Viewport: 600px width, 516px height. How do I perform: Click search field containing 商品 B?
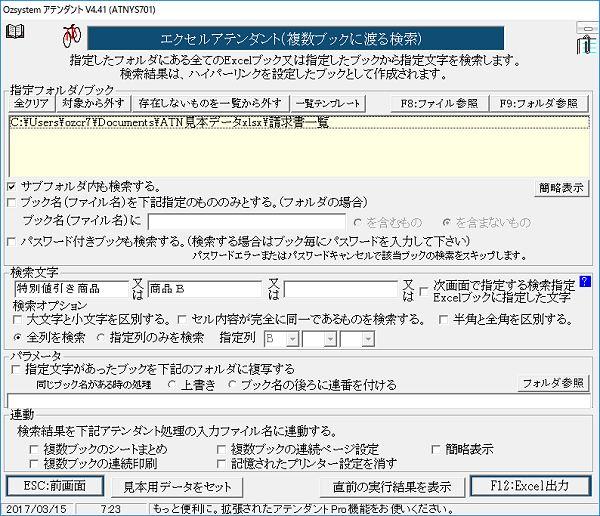[x=204, y=289]
